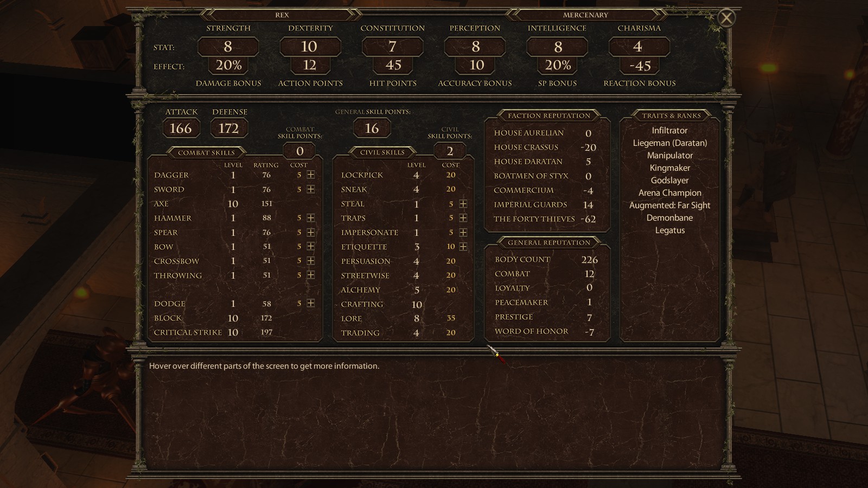This screenshot has height=488, width=868.
Task: Click the Charisma stat value
Action: (639, 47)
